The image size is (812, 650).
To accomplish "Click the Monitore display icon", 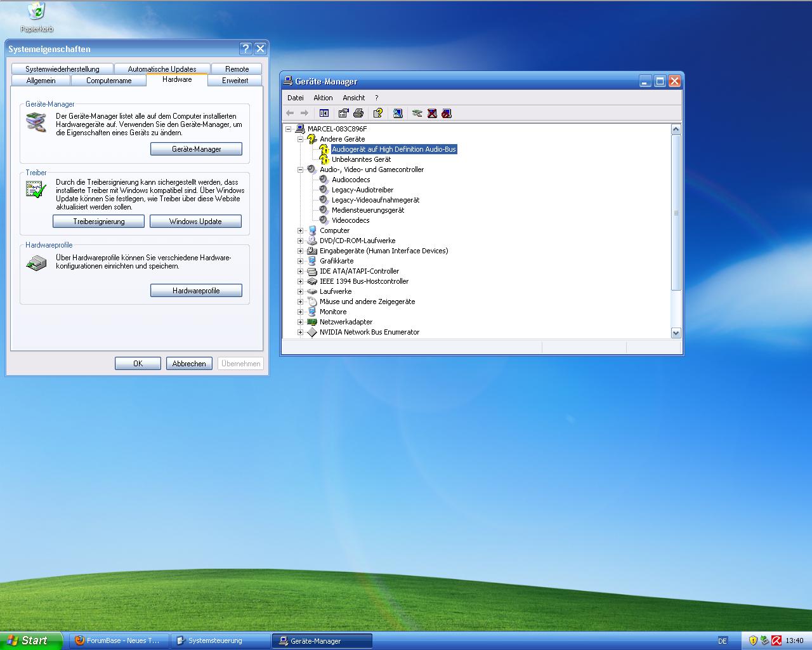I will click(311, 312).
